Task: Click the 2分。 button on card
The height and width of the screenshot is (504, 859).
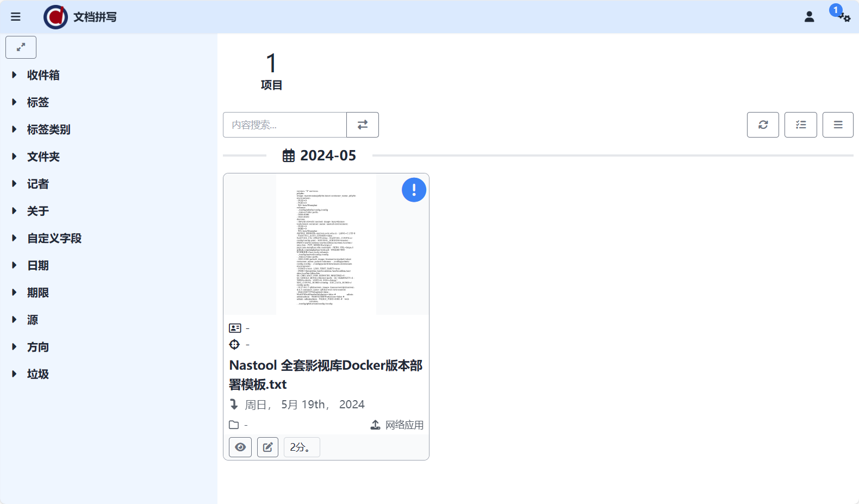Action: click(301, 447)
